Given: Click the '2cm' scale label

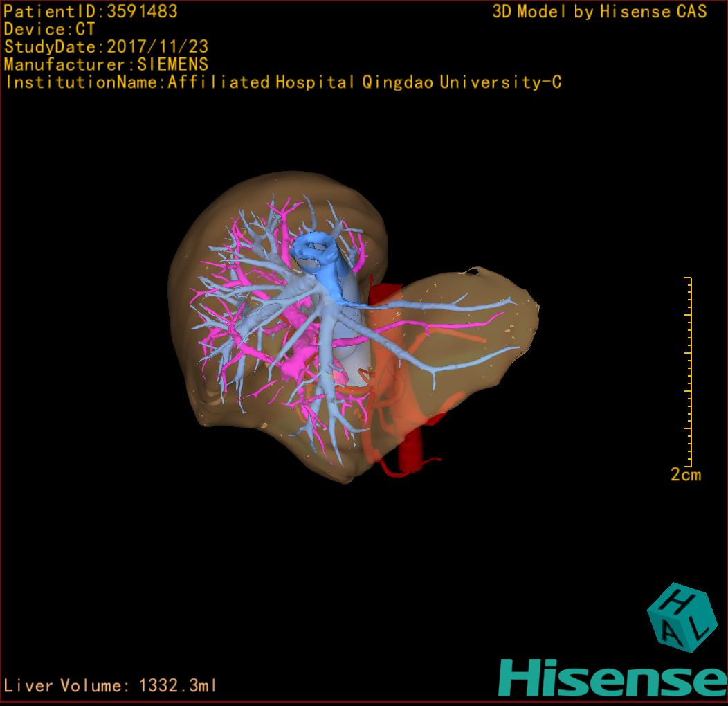Looking at the screenshot, I should click(x=686, y=475).
